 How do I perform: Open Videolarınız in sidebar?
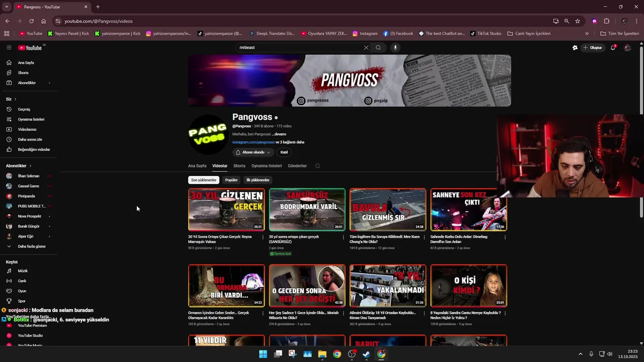click(x=28, y=129)
